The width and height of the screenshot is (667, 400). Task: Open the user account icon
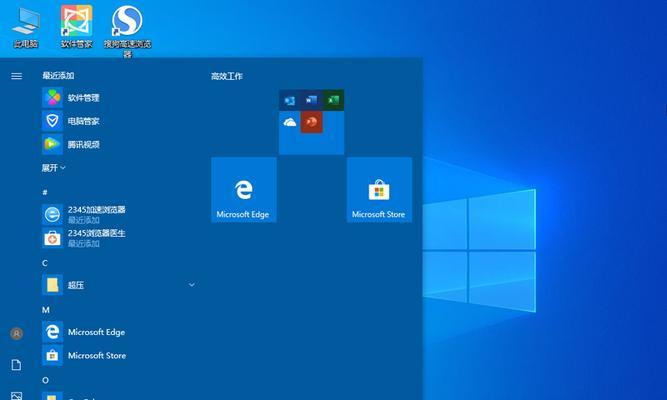[17, 333]
